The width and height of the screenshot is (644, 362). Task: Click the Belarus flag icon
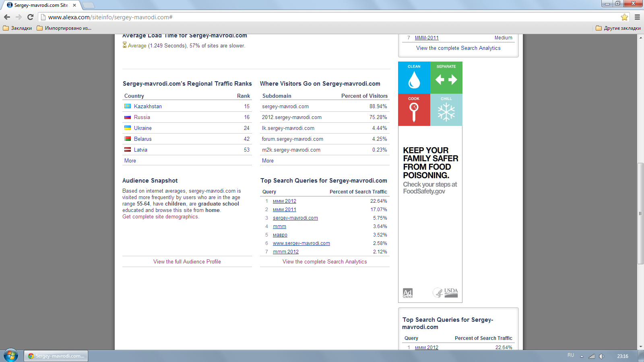coord(128,139)
